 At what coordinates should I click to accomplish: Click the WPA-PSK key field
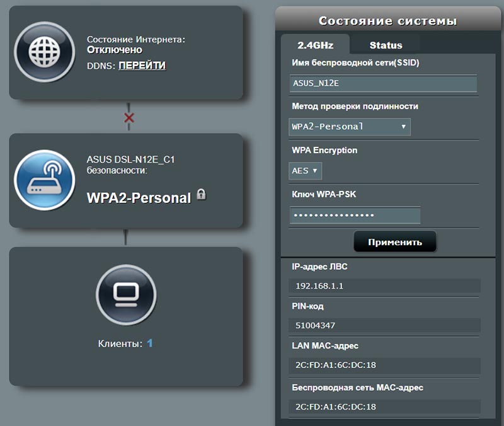pyautogui.click(x=355, y=215)
